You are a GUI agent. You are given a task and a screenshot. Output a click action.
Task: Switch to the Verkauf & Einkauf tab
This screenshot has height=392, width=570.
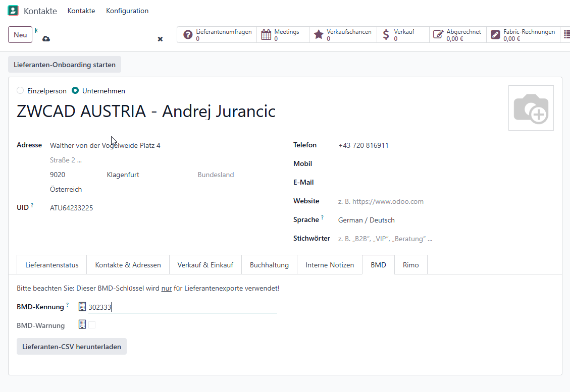pyautogui.click(x=205, y=265)
